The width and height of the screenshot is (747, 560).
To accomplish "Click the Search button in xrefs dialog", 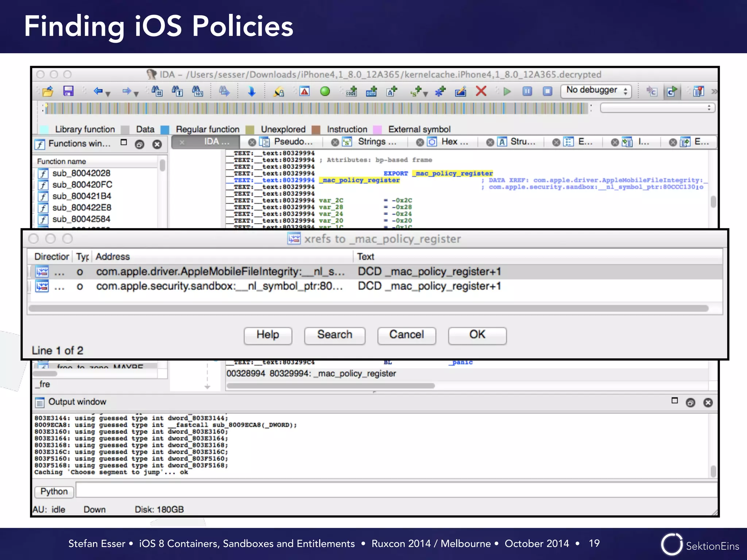I will coord(335,335).
